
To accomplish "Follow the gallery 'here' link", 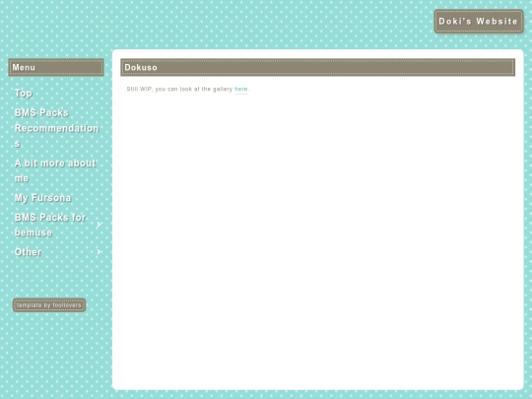I will pyautogui.click(x=241, y=90).
